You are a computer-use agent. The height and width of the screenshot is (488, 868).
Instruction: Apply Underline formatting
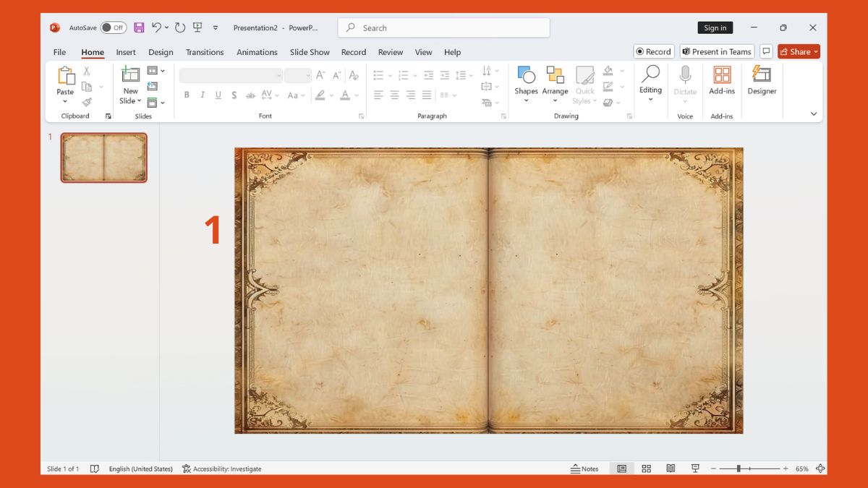[218, 95]
